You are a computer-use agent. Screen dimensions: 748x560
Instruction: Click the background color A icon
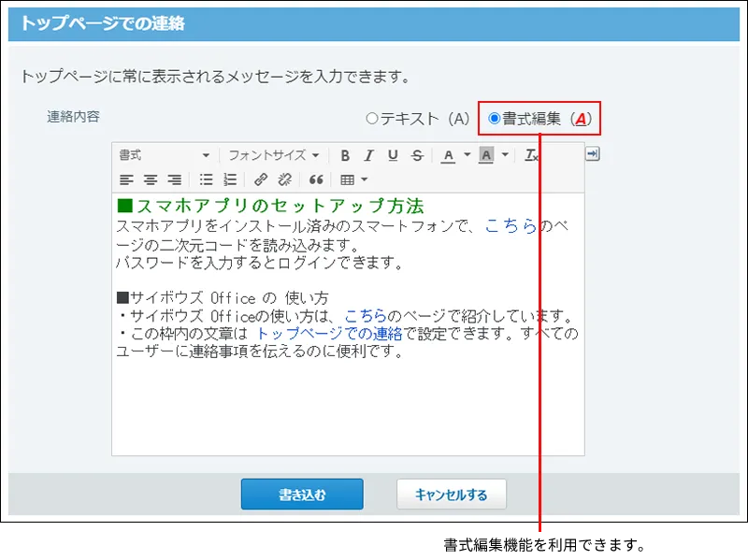486,155
